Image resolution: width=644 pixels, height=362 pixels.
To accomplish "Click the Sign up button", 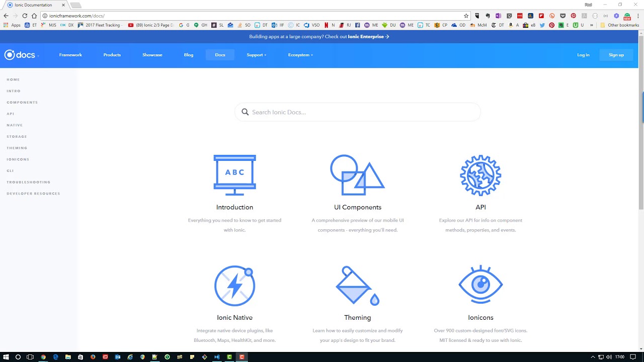I will 616,55.
